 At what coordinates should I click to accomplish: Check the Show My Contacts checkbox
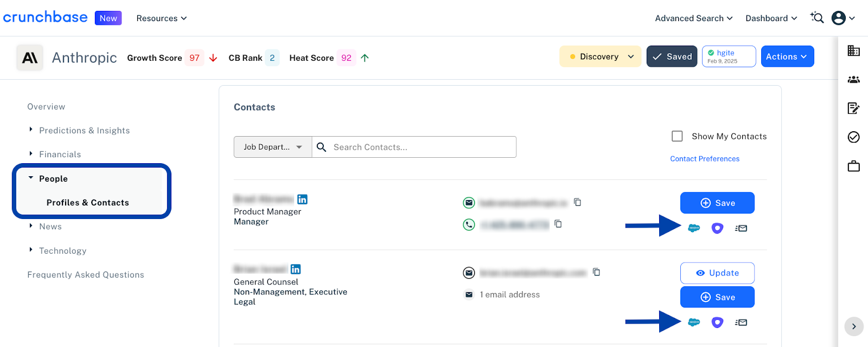[677, 136]
